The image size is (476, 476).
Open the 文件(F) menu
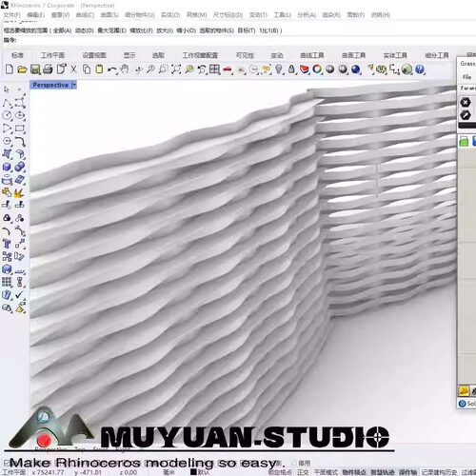pos(11,15)
